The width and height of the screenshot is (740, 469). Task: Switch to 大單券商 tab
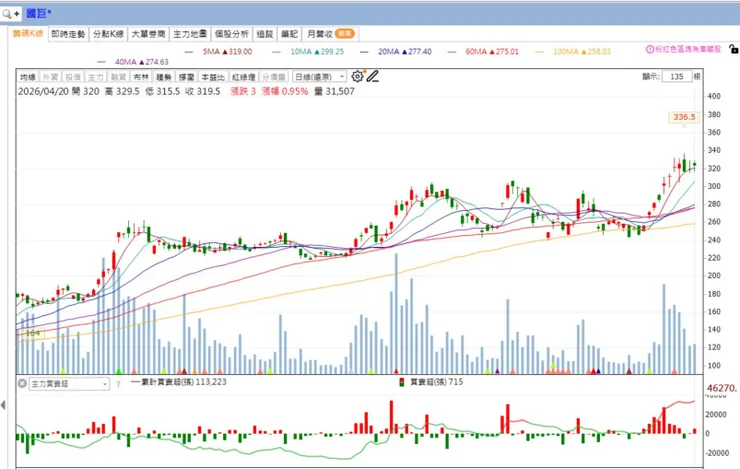point(148,34)
